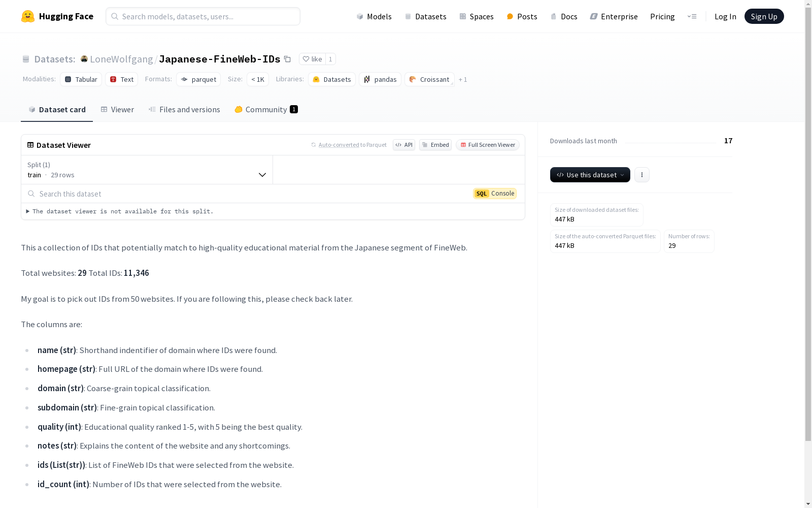Open the Full Screen Viewer

coord(488,145)
